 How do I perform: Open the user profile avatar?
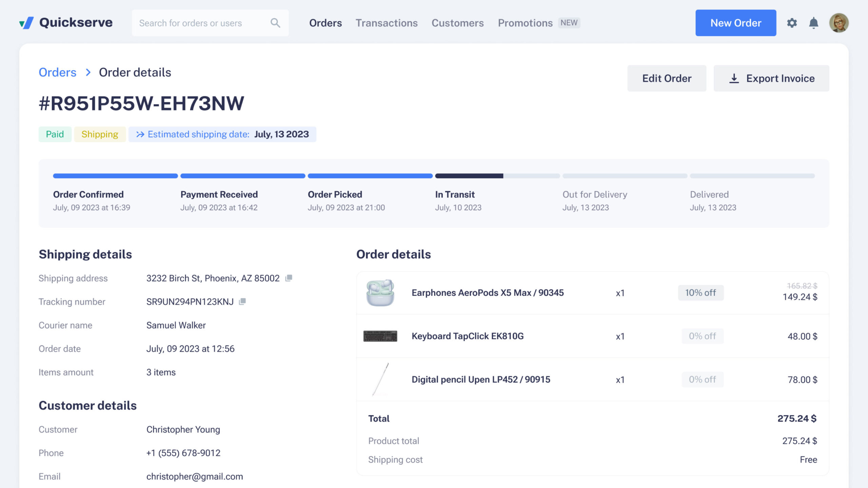(839, 23)
